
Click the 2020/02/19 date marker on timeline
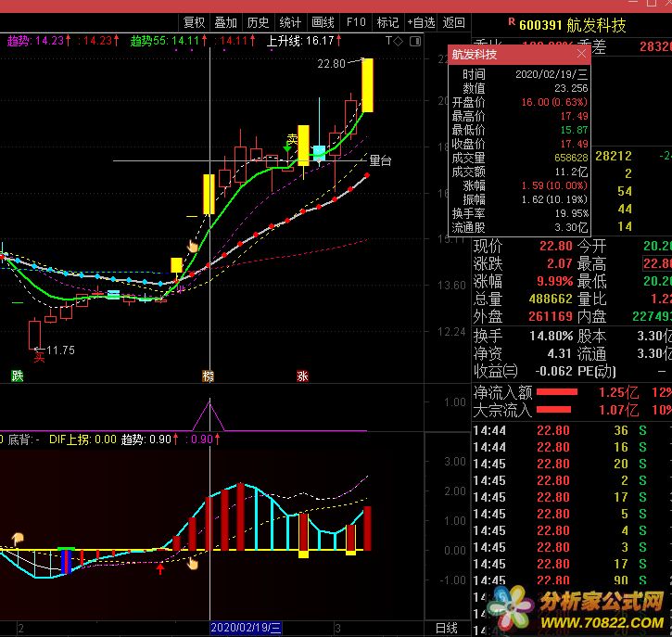click(245, 628)
